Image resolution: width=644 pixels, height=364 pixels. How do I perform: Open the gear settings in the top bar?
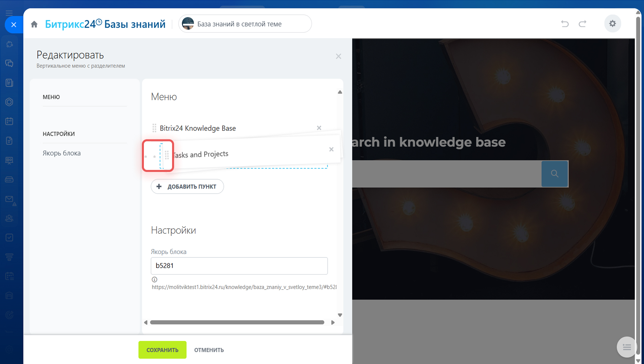pos(612,24)
